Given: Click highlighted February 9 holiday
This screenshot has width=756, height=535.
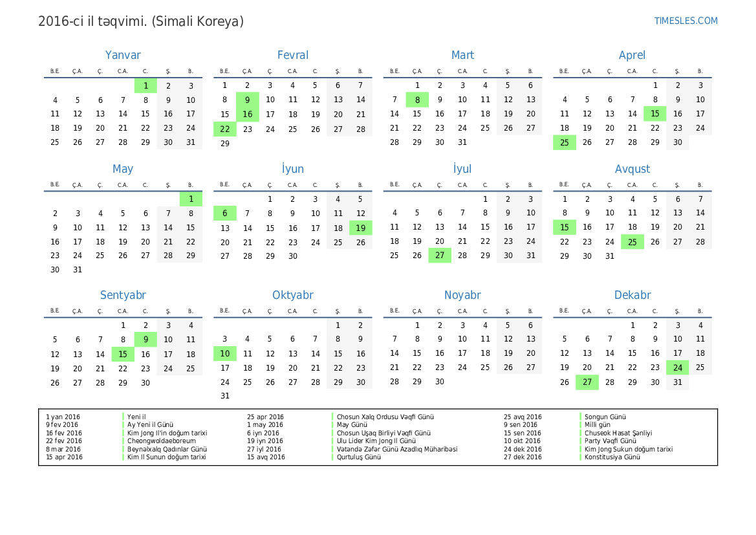Looking at the screenshot, I should [247, 100].
